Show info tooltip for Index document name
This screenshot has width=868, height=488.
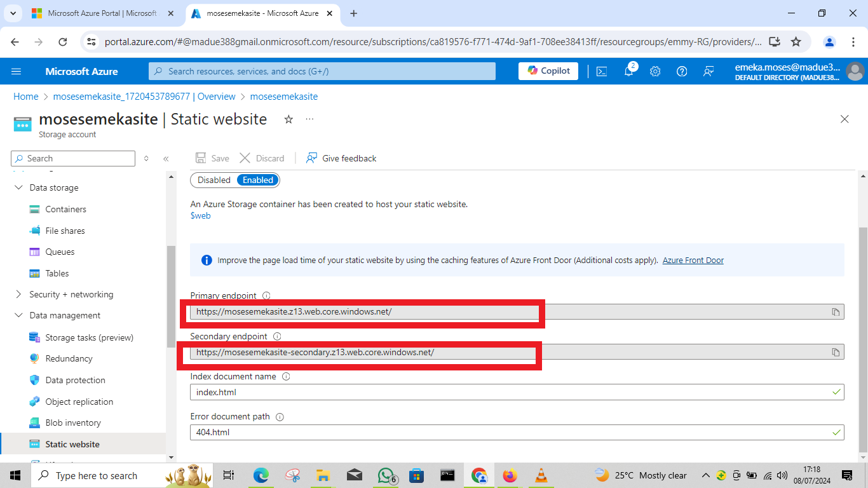286,376
